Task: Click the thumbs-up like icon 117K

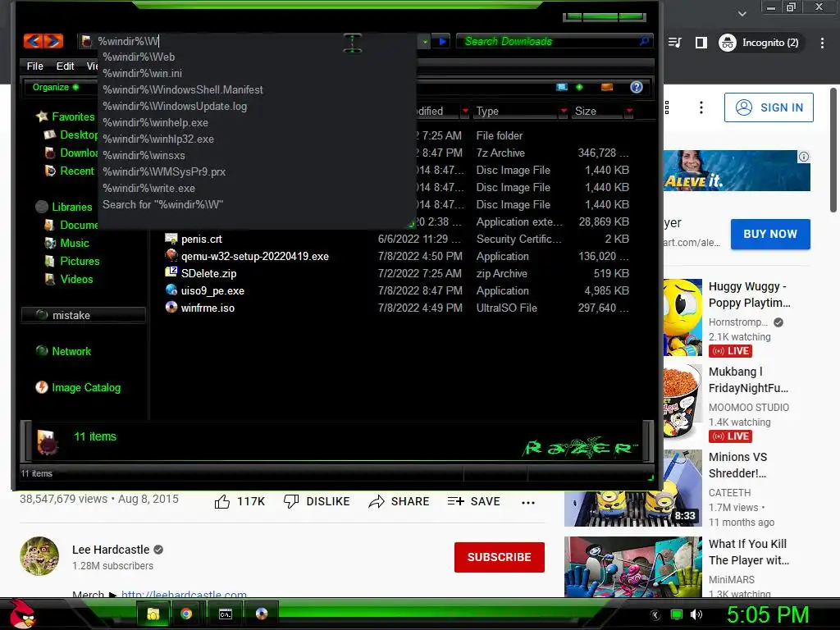Action: click(222, 501)
